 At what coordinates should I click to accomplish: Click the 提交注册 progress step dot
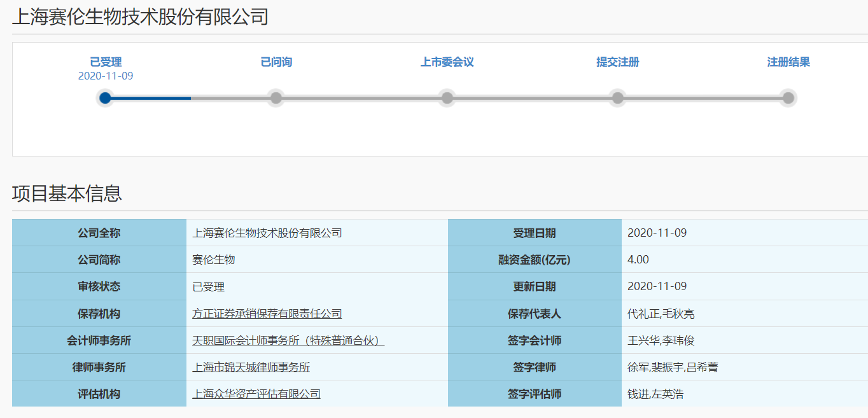(617, 98)
